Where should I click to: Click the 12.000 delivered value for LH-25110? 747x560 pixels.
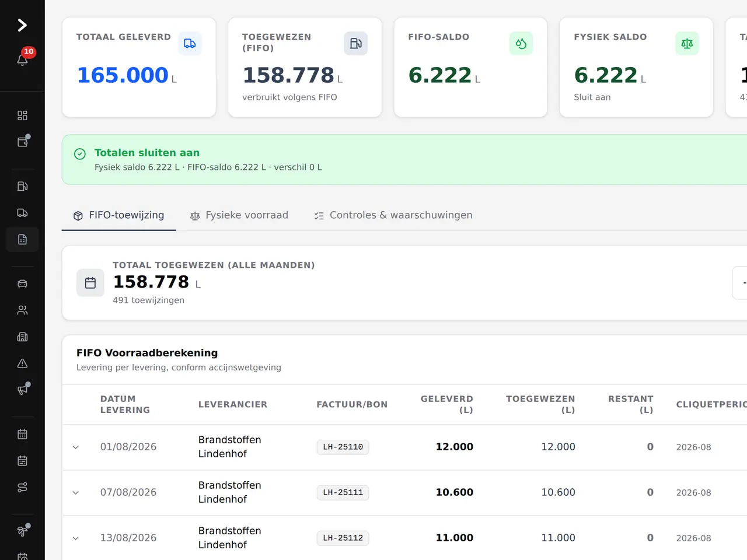click(x=455, y=447)
